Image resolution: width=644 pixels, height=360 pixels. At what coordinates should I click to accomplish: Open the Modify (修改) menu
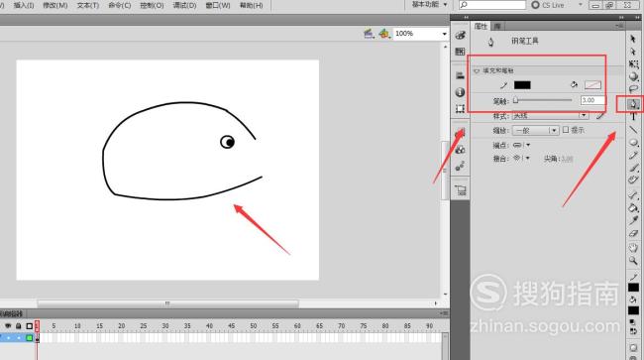coord(55,5)
